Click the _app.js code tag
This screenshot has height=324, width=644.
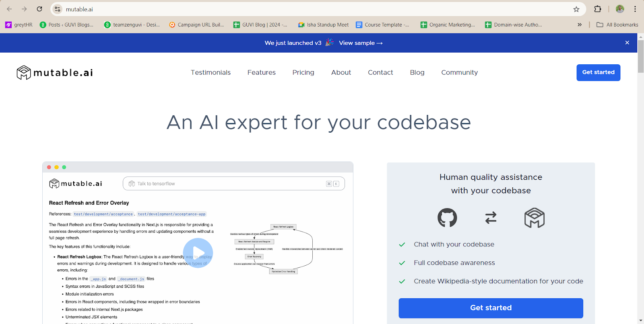tap(98, 279)
